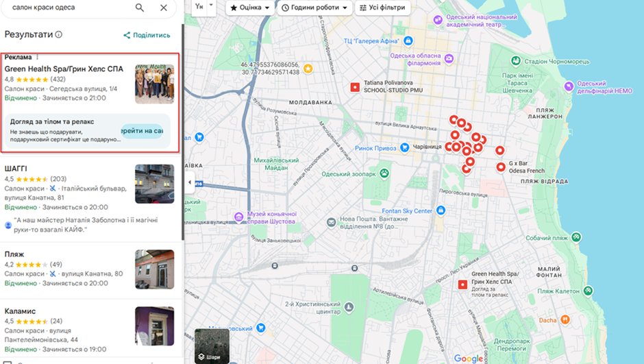Click the Tatiana Polivanova School-Studio red pin
The image size is (644, 364).
[x=355, y=87]
